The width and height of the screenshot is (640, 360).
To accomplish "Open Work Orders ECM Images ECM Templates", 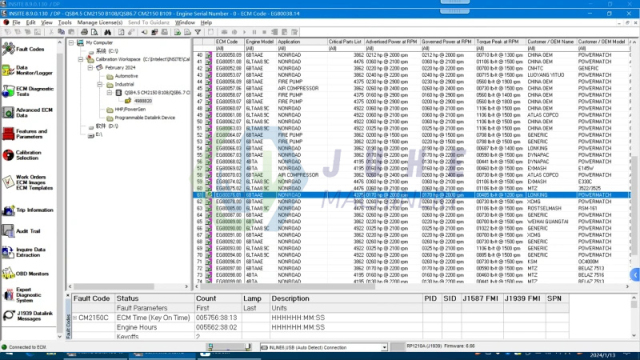I will coord(27,182).
